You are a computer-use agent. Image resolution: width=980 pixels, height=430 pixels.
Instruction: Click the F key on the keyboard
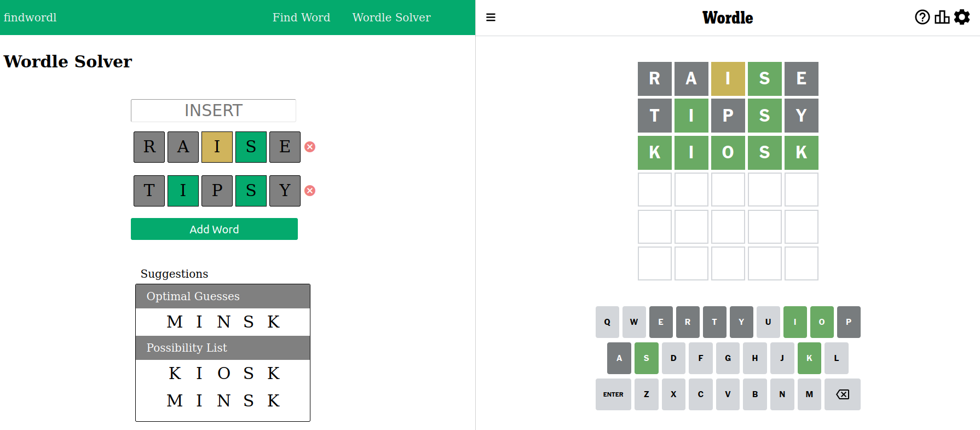701,358
